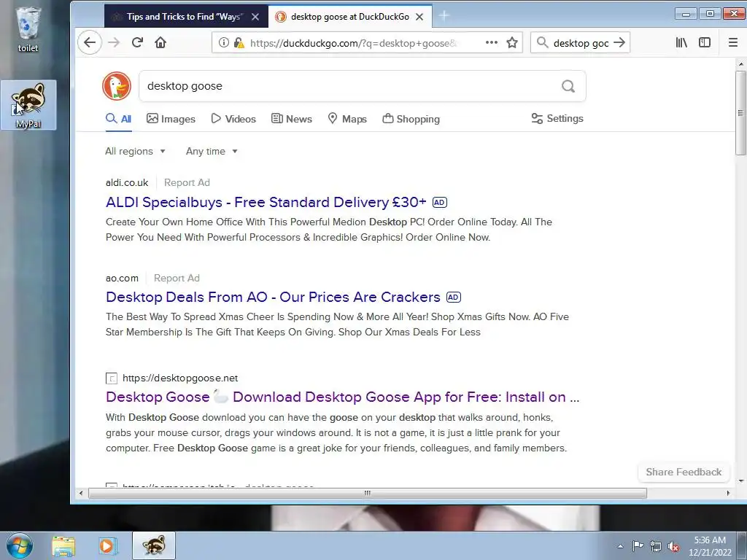Open the Library bookshelf icon
Image resolution: width=747 pixels, height=560 pixels.
[681, 42]
